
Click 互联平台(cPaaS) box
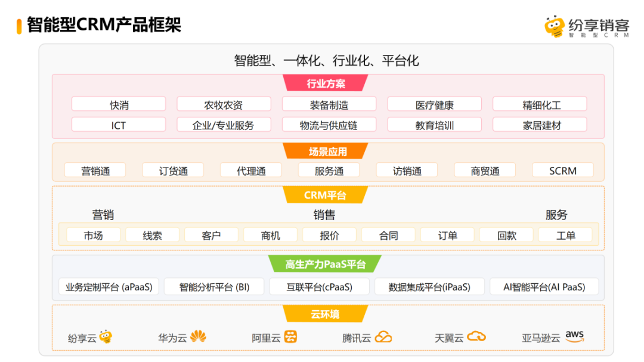(x=319, y=286)
